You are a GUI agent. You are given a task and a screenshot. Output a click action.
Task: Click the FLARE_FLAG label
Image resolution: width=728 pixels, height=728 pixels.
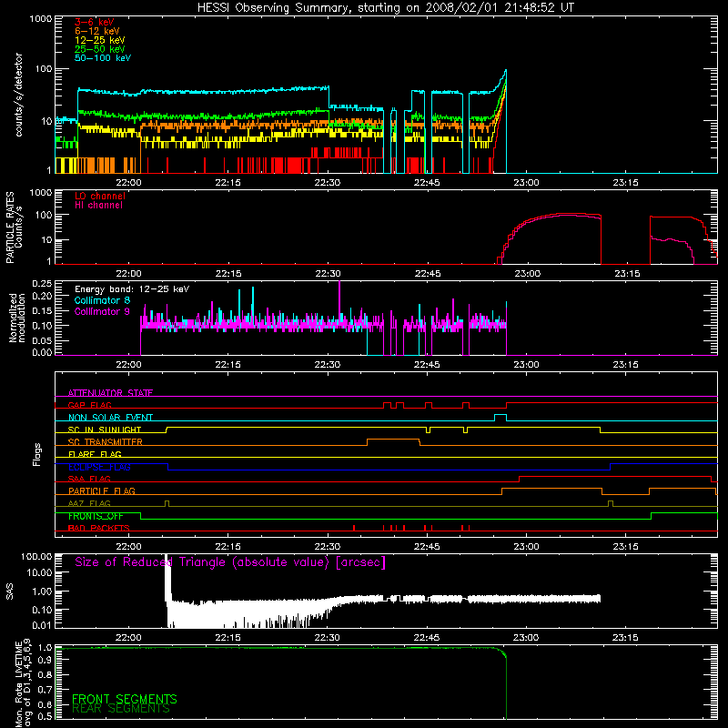(x=95, y=454)
